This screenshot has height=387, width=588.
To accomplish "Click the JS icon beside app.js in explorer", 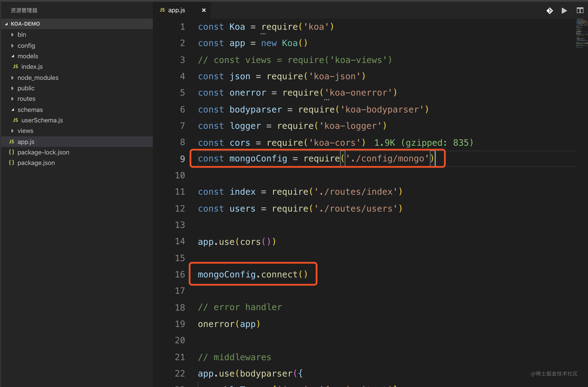I will pos(11,142).
